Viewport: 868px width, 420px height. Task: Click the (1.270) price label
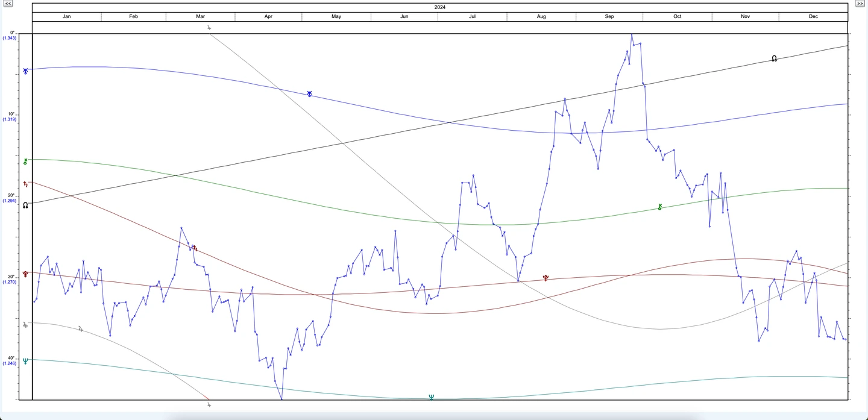[x=9, y=282]
